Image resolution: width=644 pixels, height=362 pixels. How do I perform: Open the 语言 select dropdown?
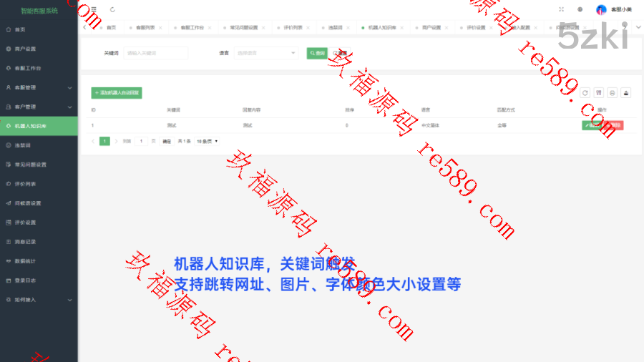(265, 53)
